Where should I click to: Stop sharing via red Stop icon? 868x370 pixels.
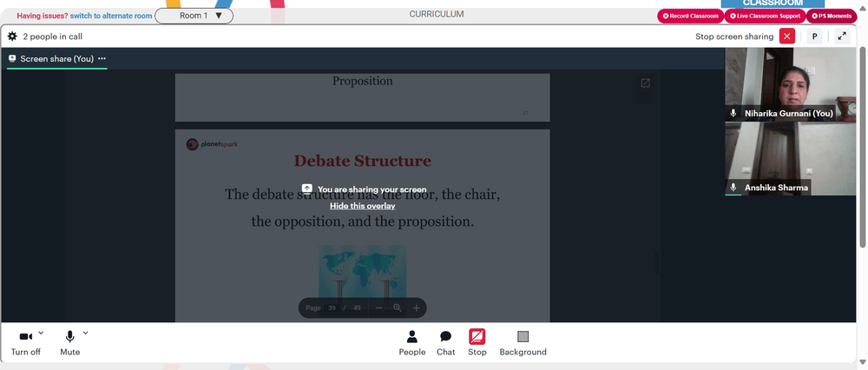477,337
